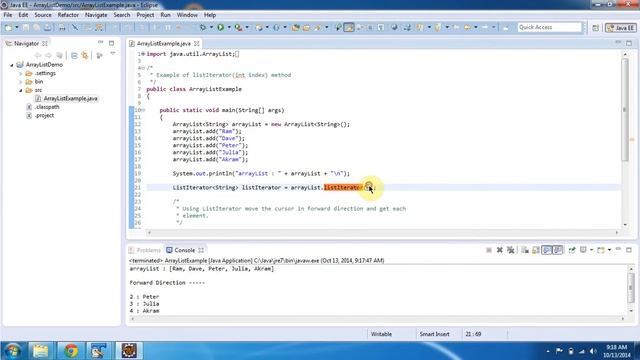Click the Eclipse taskbar icon
The width and height of the screenshot is (640, 360).
(x=129, y=351)
